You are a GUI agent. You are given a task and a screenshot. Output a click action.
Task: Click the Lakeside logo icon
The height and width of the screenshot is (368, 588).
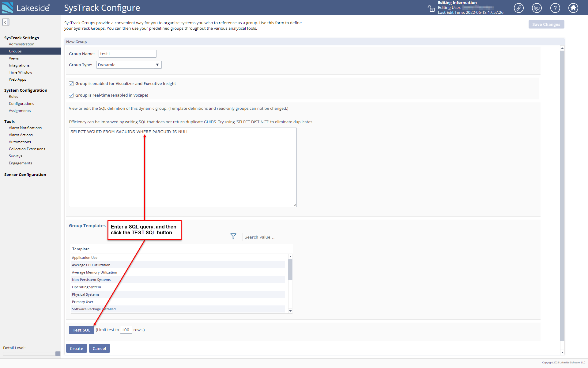(8, 8)
